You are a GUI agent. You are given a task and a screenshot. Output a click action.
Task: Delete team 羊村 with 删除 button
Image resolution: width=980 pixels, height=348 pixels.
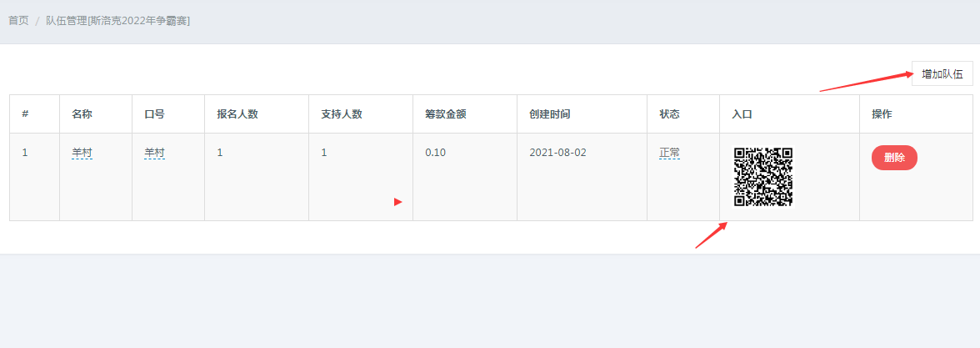(x=894, y=158)
